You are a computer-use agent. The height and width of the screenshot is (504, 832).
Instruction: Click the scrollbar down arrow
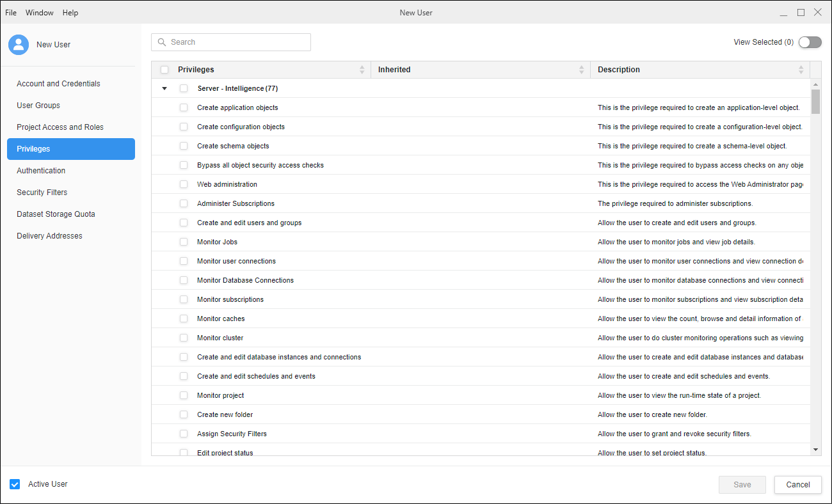click(x=815, y=450)
